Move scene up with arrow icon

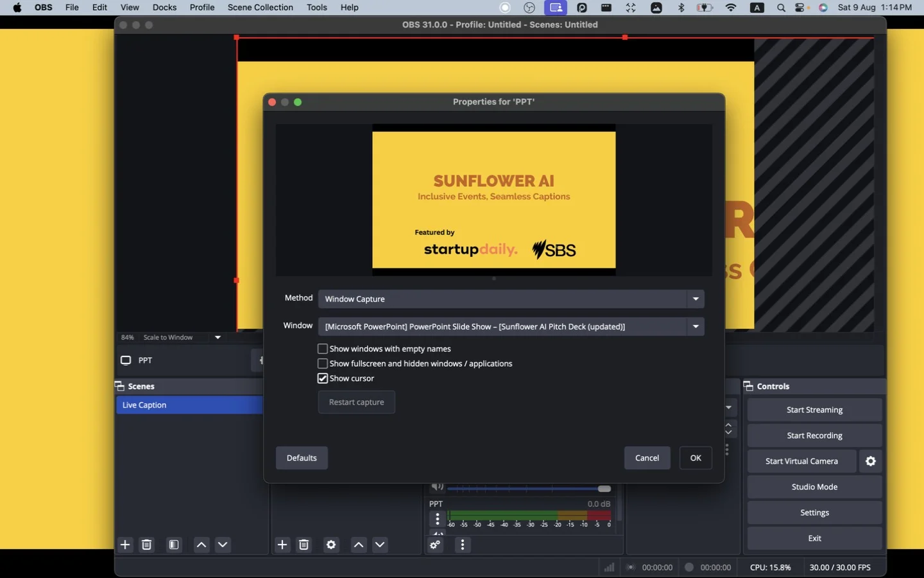point(201,545)
